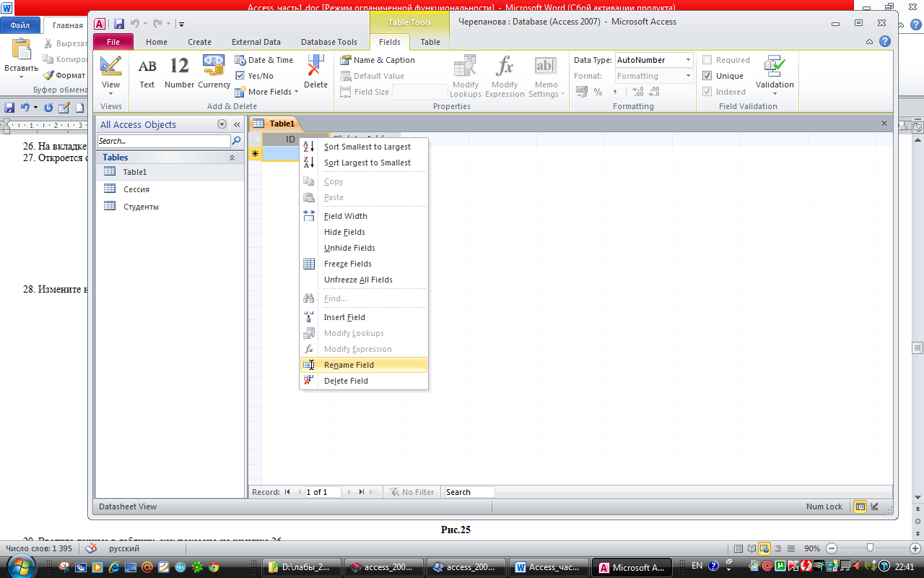Click Word Save icon in quick toolbar

click(9, 108)
